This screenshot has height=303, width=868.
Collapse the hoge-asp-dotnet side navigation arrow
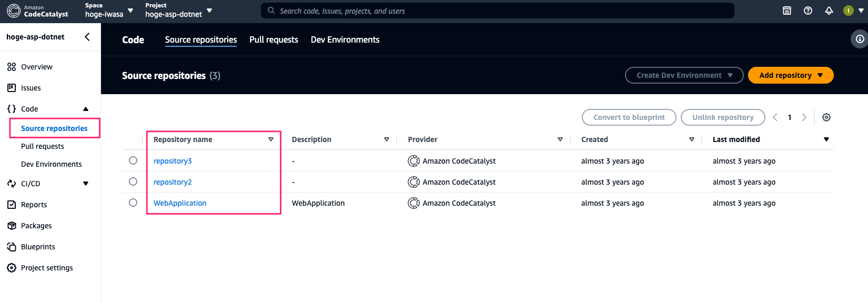87,37
